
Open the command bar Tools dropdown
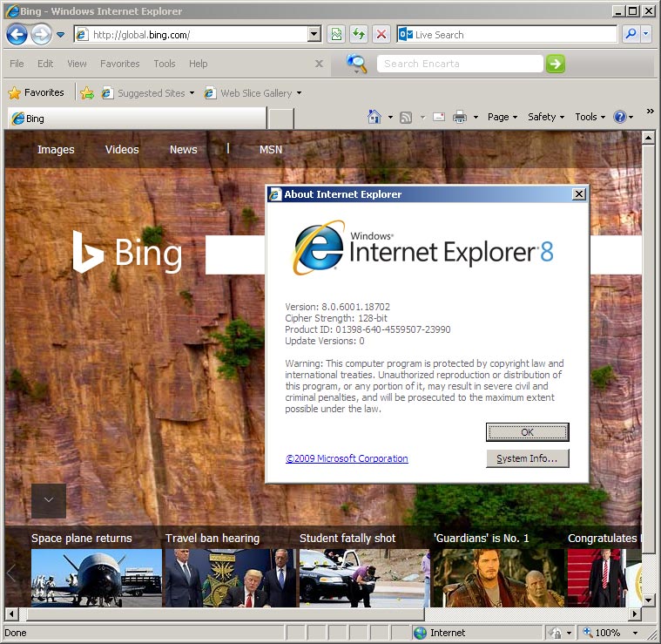(590, 117)
